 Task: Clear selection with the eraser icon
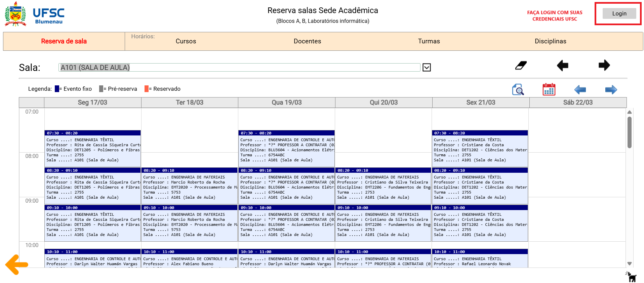(521, 65)
